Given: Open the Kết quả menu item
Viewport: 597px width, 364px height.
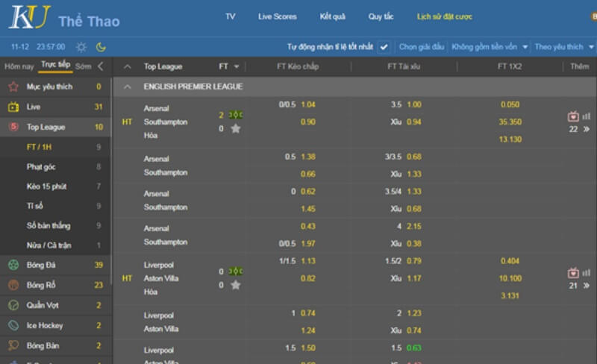Looking at the screenshot, I should tap(332, 16).
